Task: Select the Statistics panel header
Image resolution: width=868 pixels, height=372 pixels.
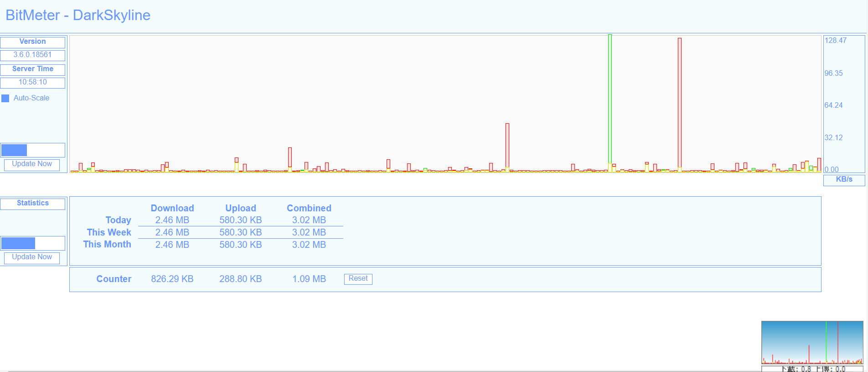Action: tap(33, 204)
